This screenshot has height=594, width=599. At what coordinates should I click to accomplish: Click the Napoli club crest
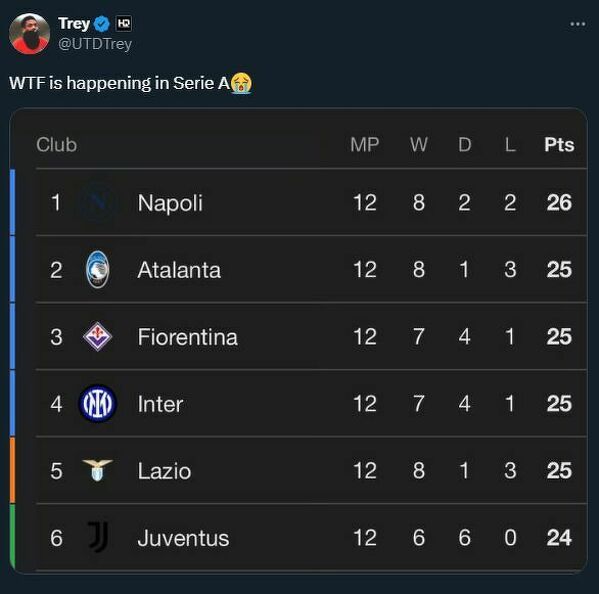(97, 202)
